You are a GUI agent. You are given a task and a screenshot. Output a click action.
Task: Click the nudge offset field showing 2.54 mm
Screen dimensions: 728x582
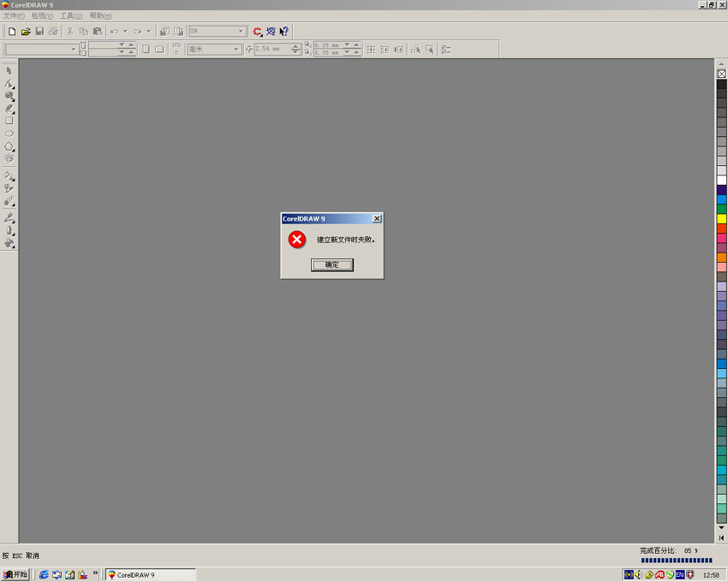coord(273,49)
